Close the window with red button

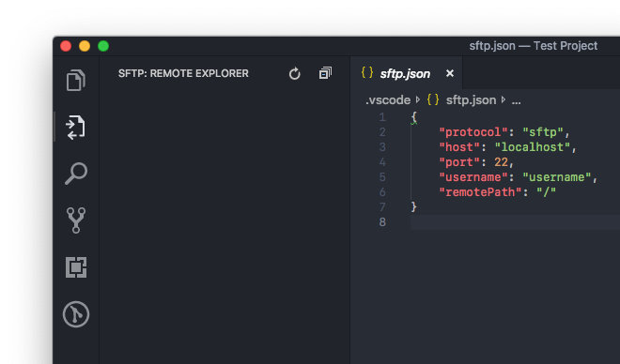(x=66, y=46)
